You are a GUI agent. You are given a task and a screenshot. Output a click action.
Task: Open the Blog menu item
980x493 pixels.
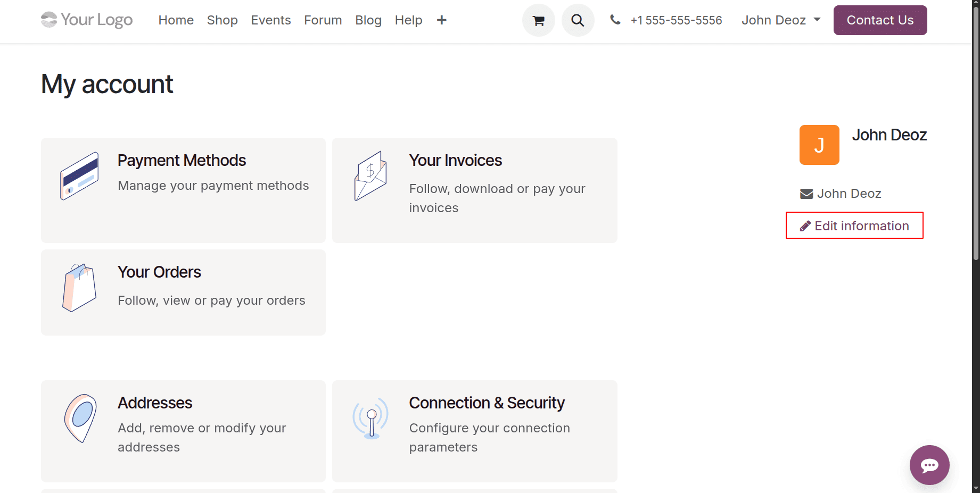pyautogui.click(x=368, y=20)
